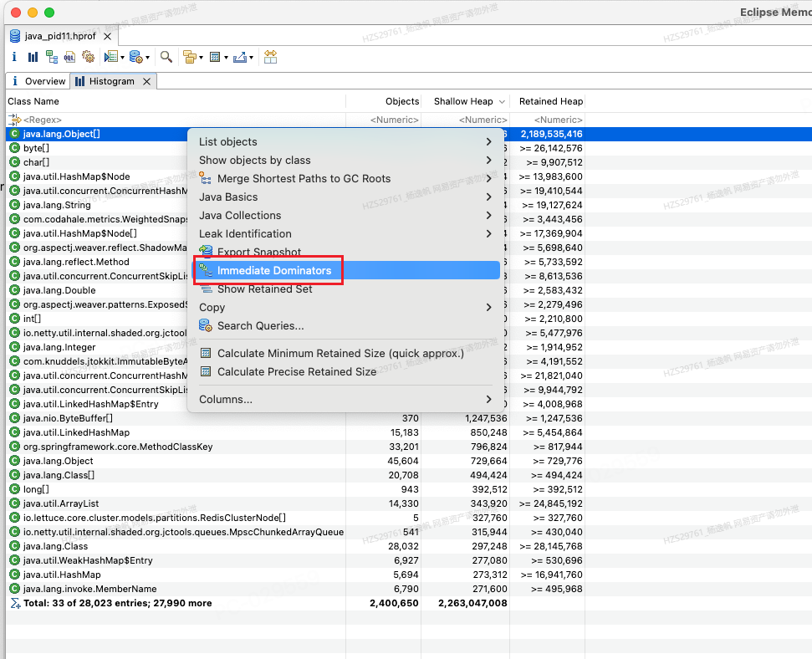Expand submenu arrow next to Columns...

point(488,400)
